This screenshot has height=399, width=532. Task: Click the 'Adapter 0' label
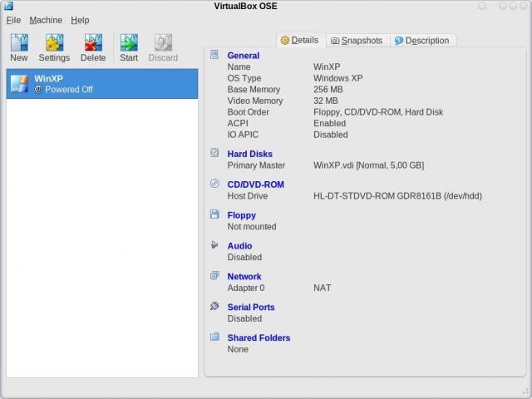[246, 288]
